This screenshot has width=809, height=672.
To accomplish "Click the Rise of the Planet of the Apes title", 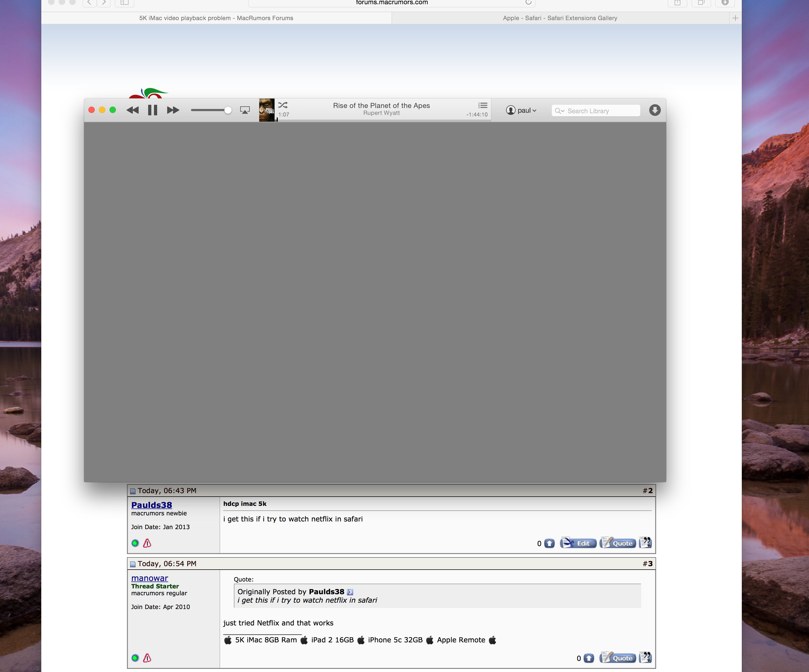I will (381, 106).
